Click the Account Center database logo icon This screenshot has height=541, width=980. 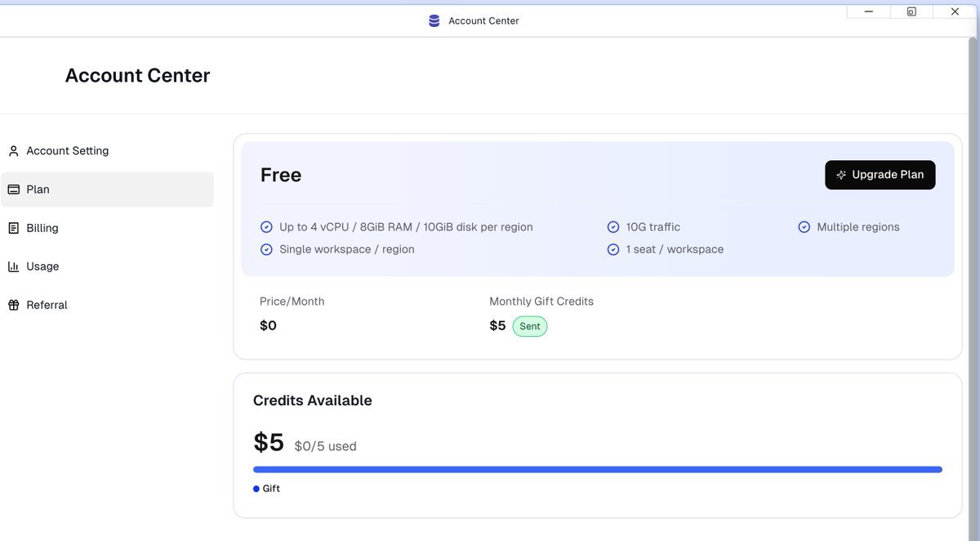click(434, 20)
